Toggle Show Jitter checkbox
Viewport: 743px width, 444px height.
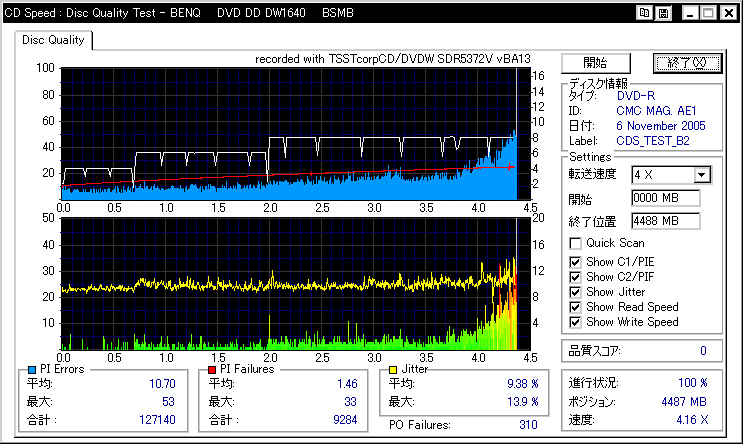[x=575, y=292]
